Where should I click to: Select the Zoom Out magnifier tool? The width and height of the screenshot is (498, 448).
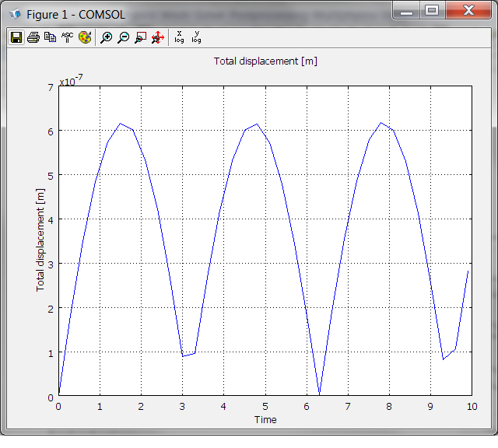(x=123, y=37)
